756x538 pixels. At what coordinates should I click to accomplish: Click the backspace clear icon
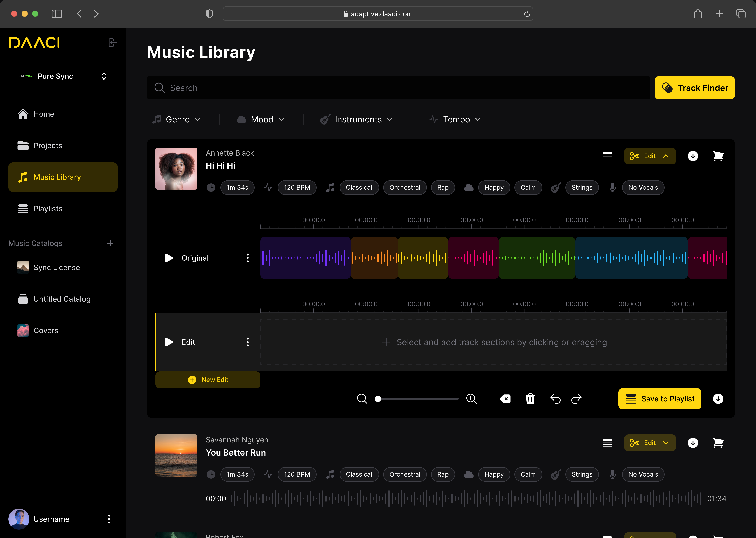tap(505, 399)
